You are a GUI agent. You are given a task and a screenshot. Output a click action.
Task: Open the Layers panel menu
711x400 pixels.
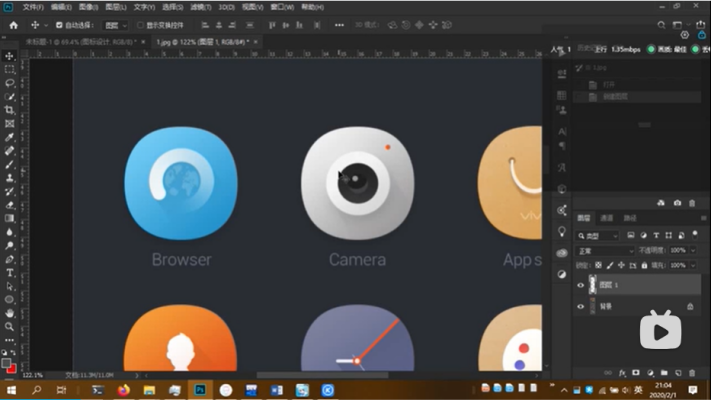[x=704, y=218]
